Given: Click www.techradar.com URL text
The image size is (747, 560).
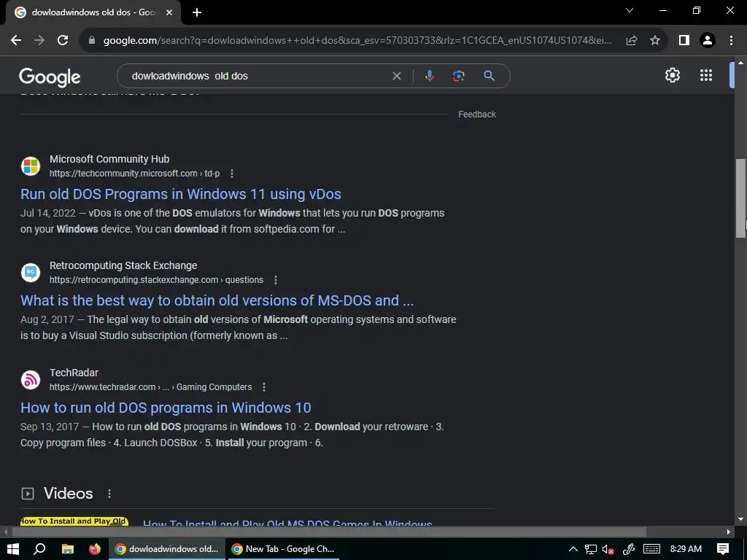Looking at the screenshot, I should 150,387.
